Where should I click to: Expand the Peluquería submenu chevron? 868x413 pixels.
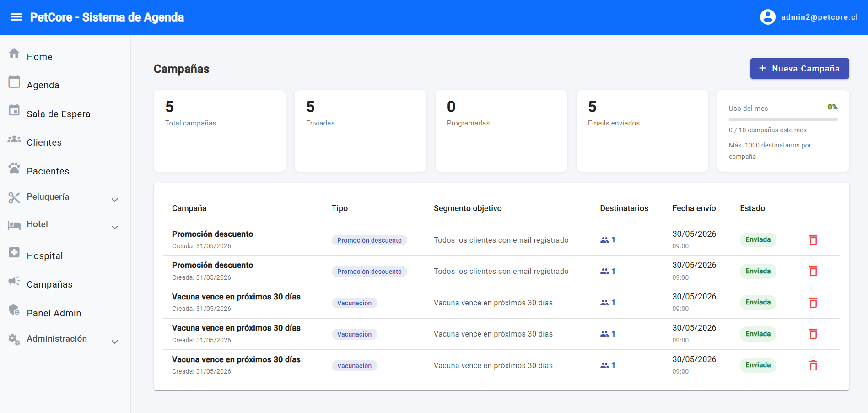pos(115,200)
